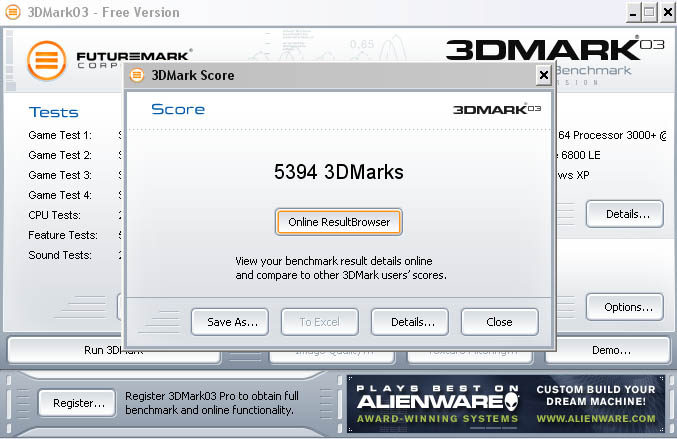
Task: Click the Game Test 2 label
Action: [60, 155]
